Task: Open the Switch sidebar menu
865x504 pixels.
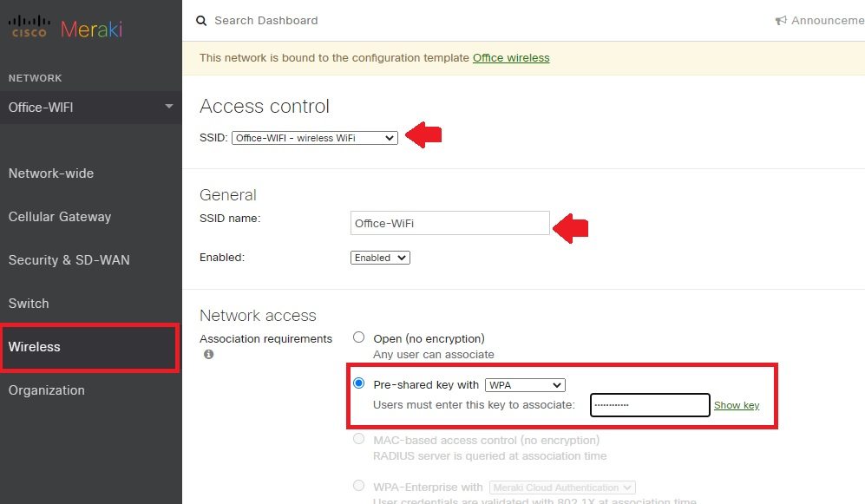Action: [29, 304]
